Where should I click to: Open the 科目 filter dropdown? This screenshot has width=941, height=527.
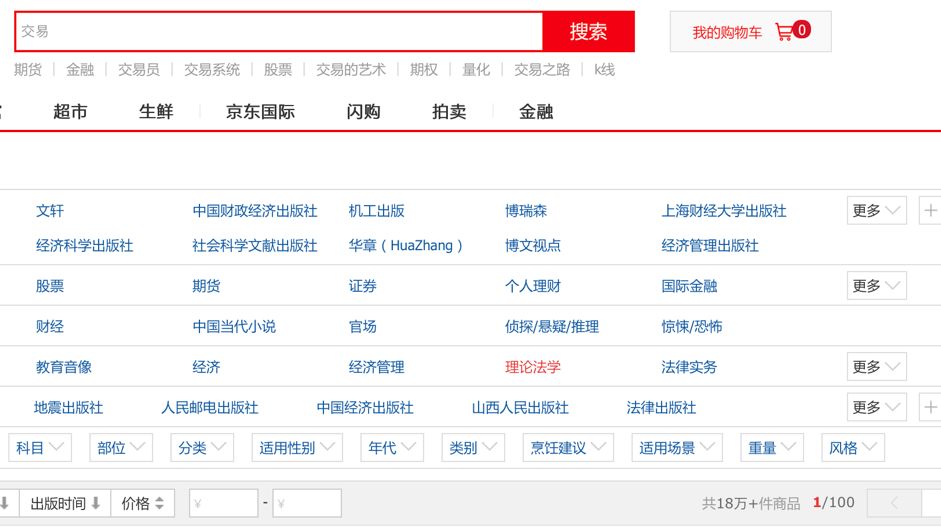[x=40, y=448]
